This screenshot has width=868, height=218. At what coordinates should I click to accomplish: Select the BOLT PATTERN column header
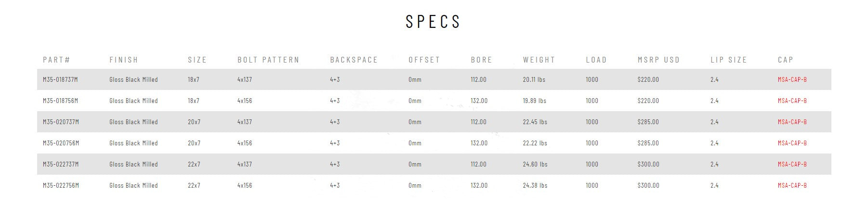(x=268, y=60)
